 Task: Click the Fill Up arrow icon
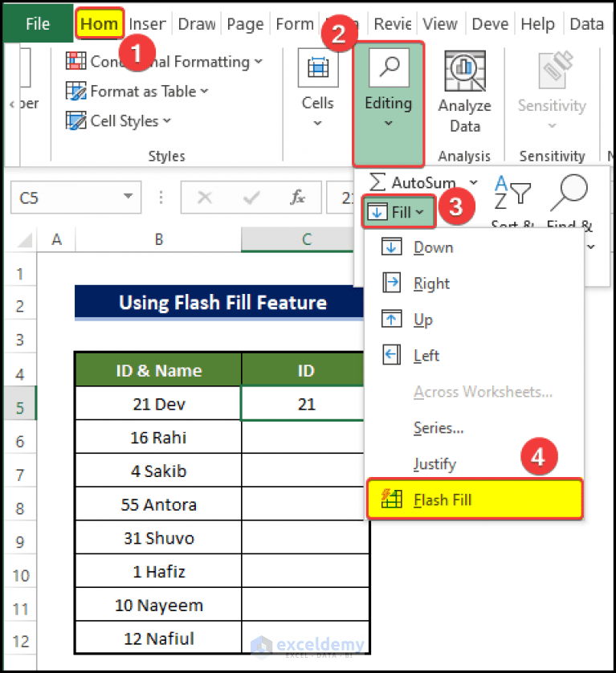(391, 319)
